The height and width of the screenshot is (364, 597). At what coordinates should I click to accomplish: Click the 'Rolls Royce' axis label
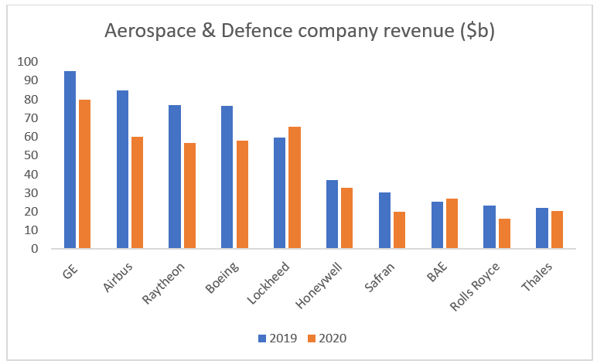(474, 287)
